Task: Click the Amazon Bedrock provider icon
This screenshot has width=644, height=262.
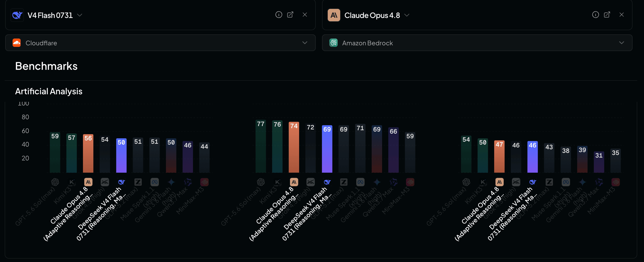Action: coord(333,43)
